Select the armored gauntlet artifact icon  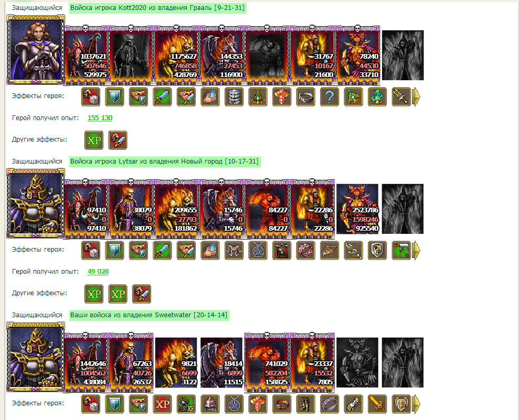tap(353, 404)
